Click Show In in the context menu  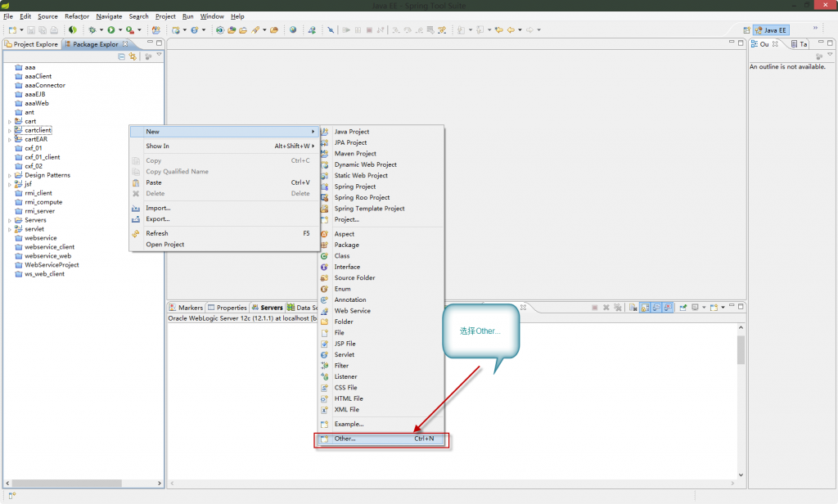pos(224,146)
